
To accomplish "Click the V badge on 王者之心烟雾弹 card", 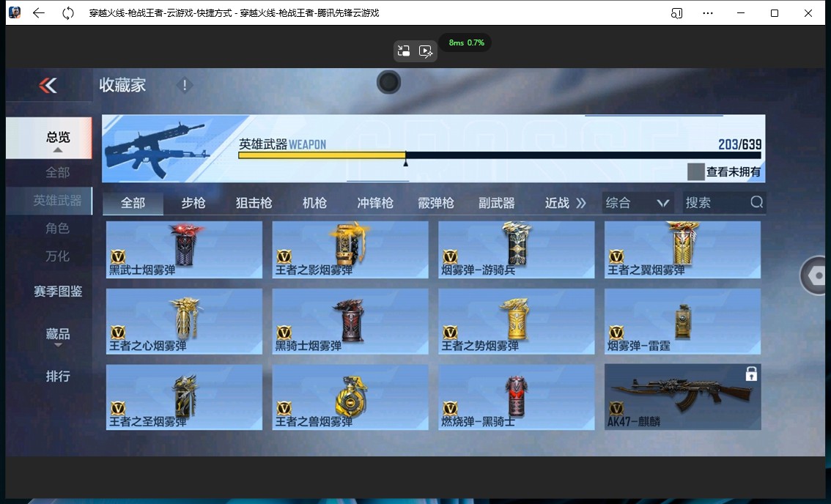I will click(x=118, y=333).
